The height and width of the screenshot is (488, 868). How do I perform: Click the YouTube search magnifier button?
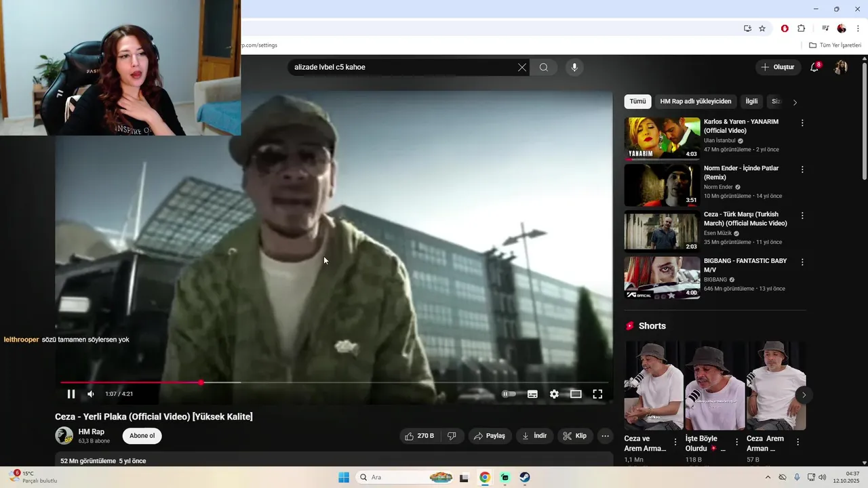(544, 67)
